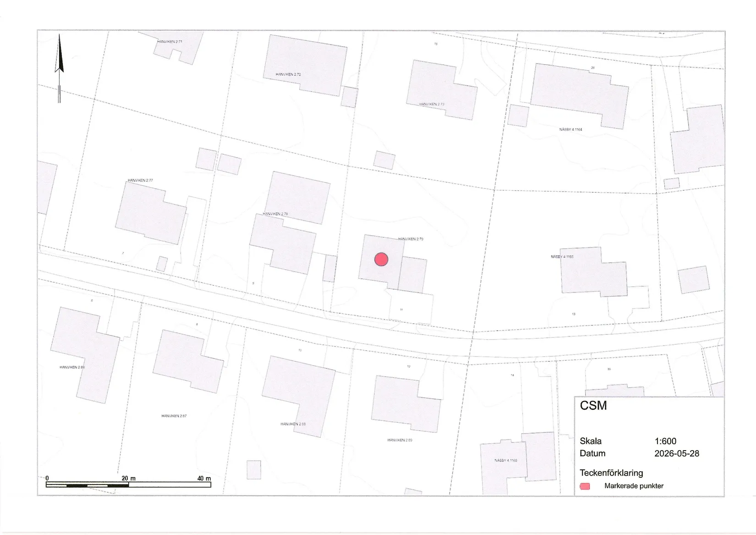Click the HANVIKEN 2:88 property label
Screen dimensions: 756x535
[x=293, y=424]
